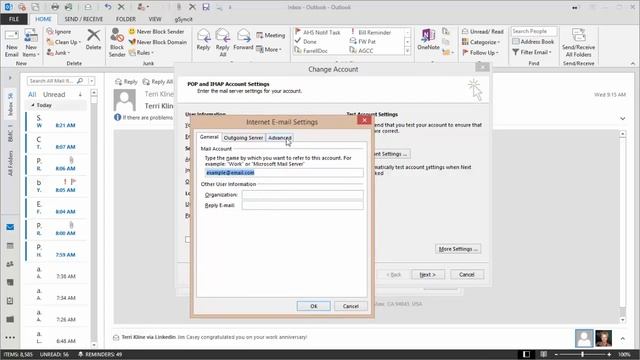Zoom in with the plus button

[609, 354]
